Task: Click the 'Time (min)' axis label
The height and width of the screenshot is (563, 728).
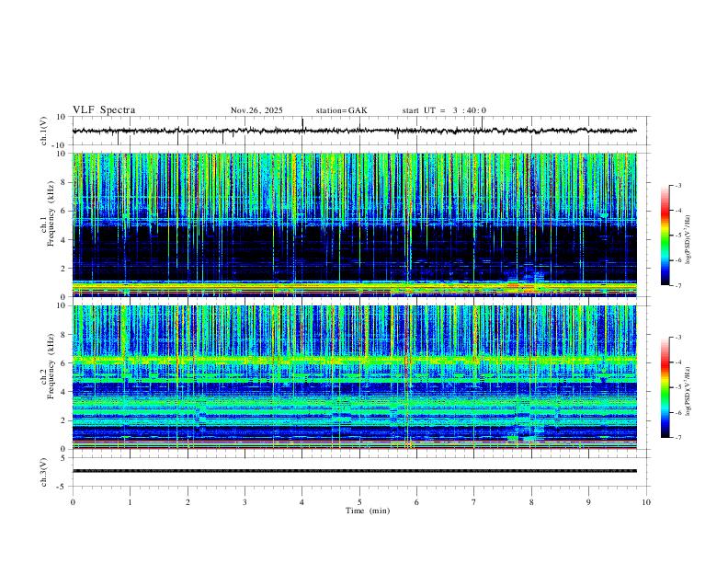Action: click(x=368, y=511)
